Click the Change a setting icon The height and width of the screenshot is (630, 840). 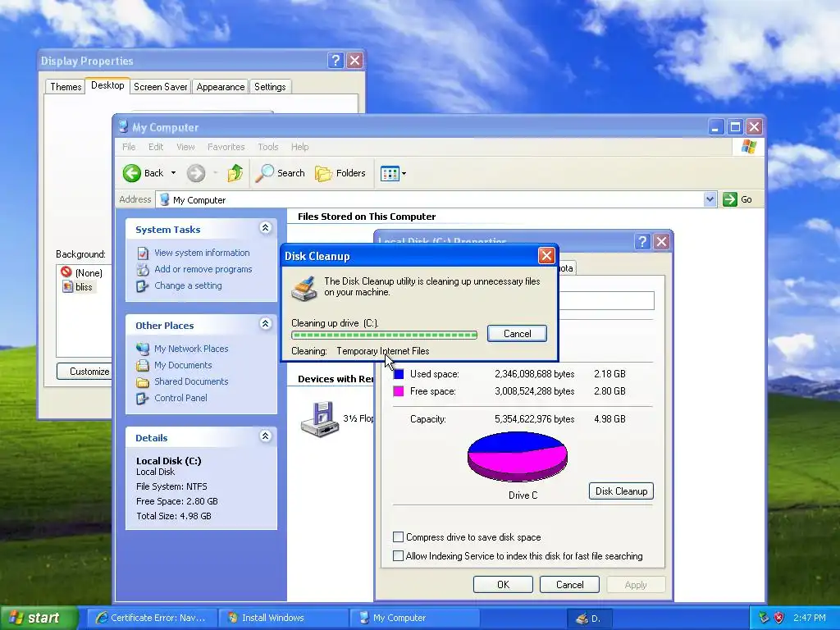(x=143, y=286)
